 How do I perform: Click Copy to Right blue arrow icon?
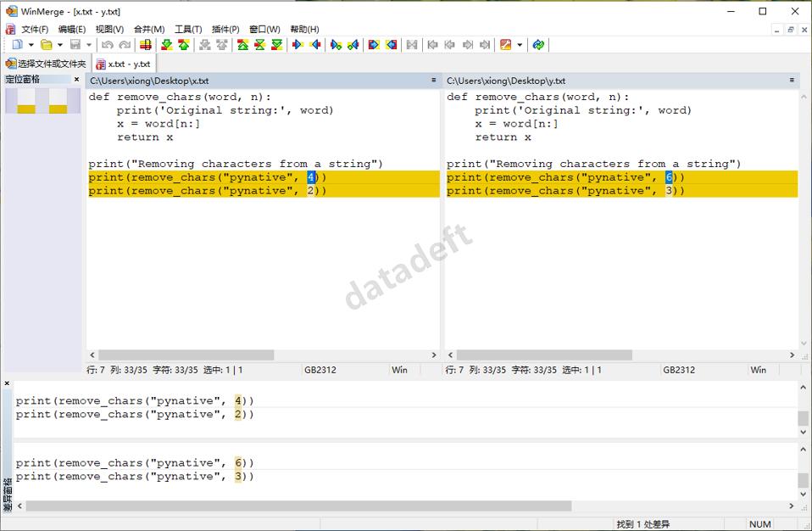pos(298,45)
